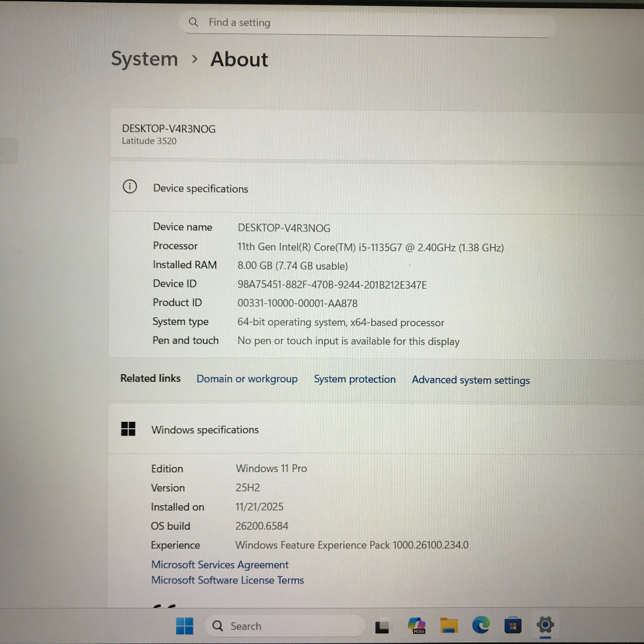Click the header DESKTOP-V4R3NOG computer name card
This screenshot has width=644, height=644.
pyautogui.click(x=376, y=134)
